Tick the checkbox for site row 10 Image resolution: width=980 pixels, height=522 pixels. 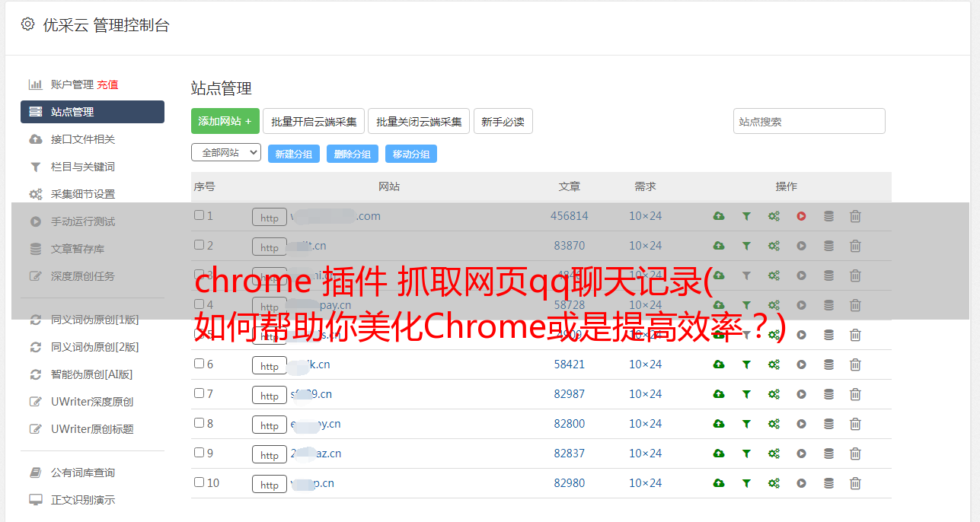click(x=199, y=482)
